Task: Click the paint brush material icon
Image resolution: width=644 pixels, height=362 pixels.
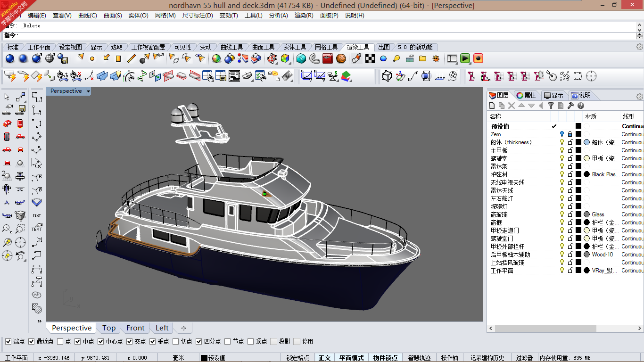Action: 357,58
